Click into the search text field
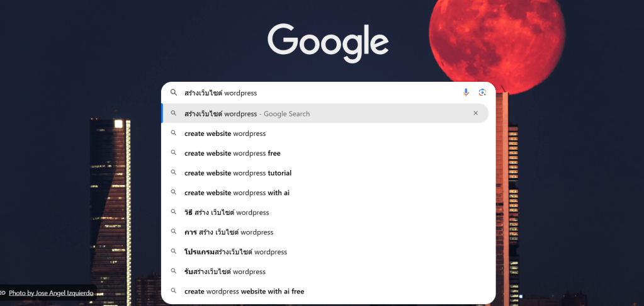Screen dimensions: 644x306 pos(315,93)
